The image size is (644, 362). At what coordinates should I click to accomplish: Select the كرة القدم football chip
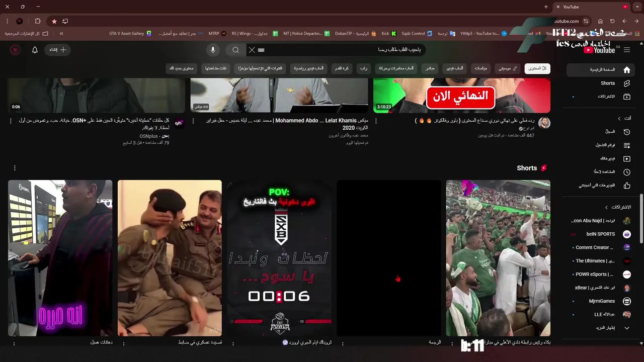[x=342, y=68]
